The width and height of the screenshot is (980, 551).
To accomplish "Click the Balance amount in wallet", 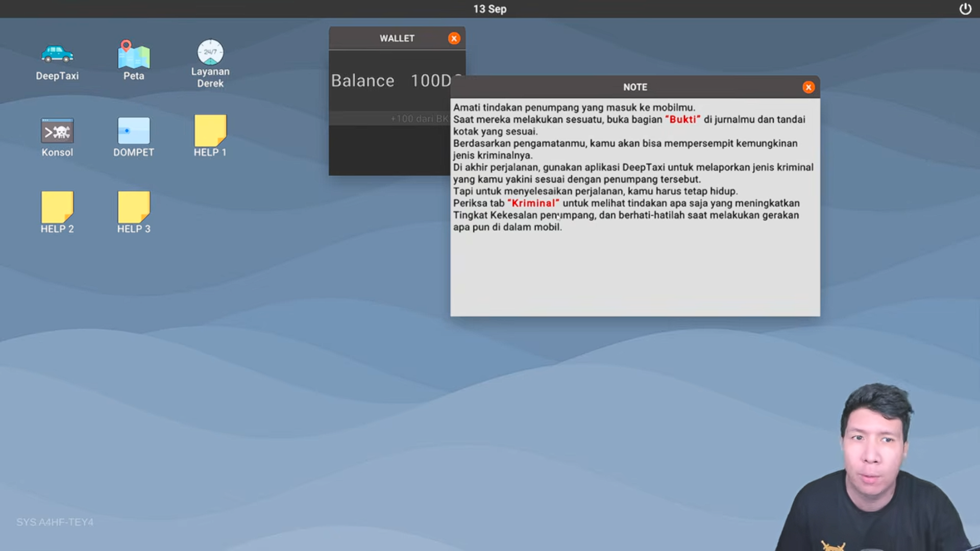I will tap(431, 81).
